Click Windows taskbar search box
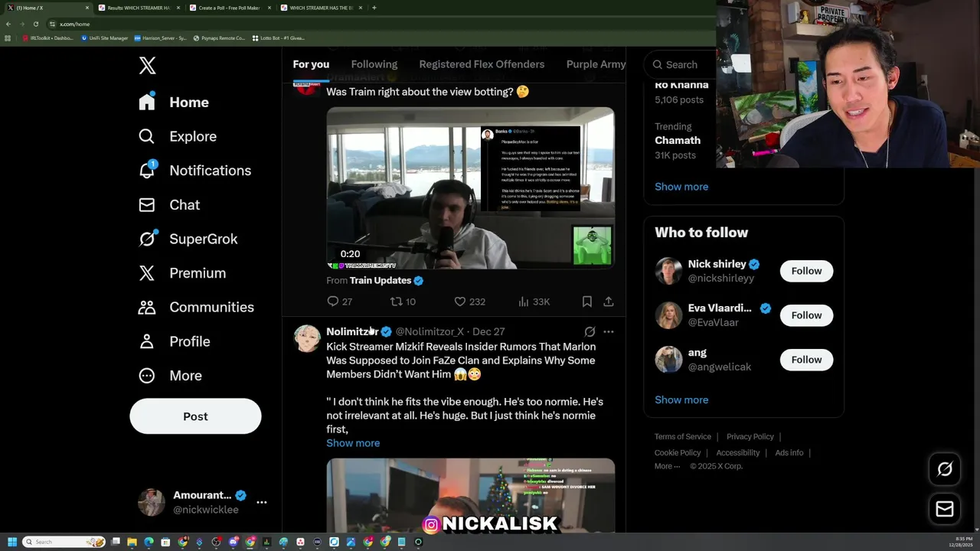This screenshot has height=551, width=980. pos(64,542)
